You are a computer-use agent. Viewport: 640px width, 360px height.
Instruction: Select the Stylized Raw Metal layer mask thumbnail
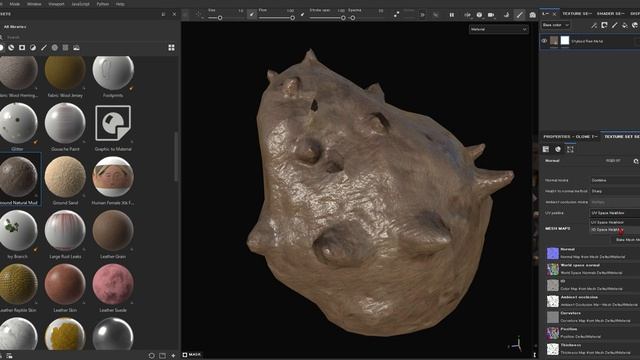pyautogui.click(x=565, y=40)
